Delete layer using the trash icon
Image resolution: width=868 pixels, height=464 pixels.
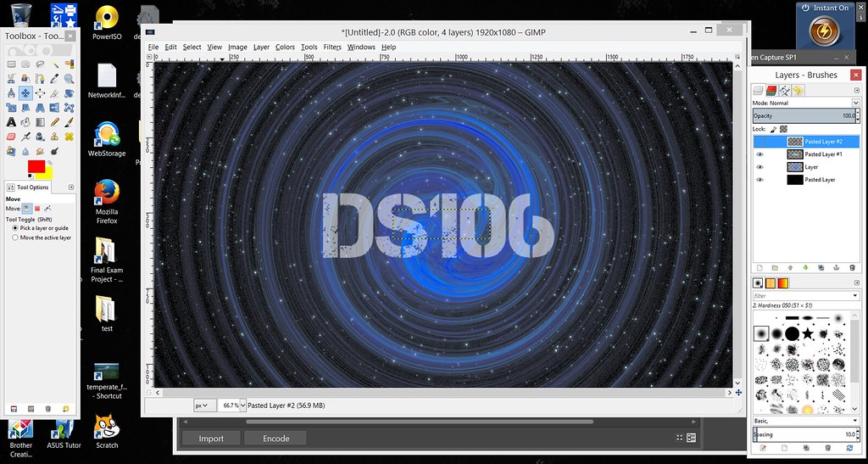pos(851,267)
